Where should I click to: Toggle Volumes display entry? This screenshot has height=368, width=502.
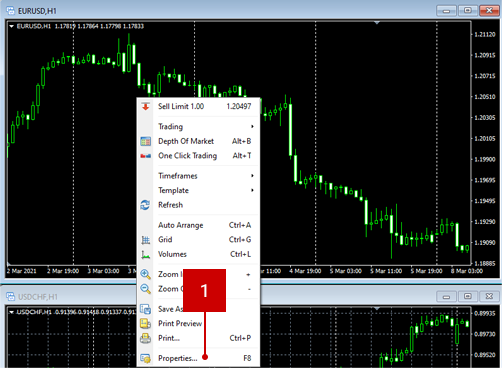click(x=199, y=254)
